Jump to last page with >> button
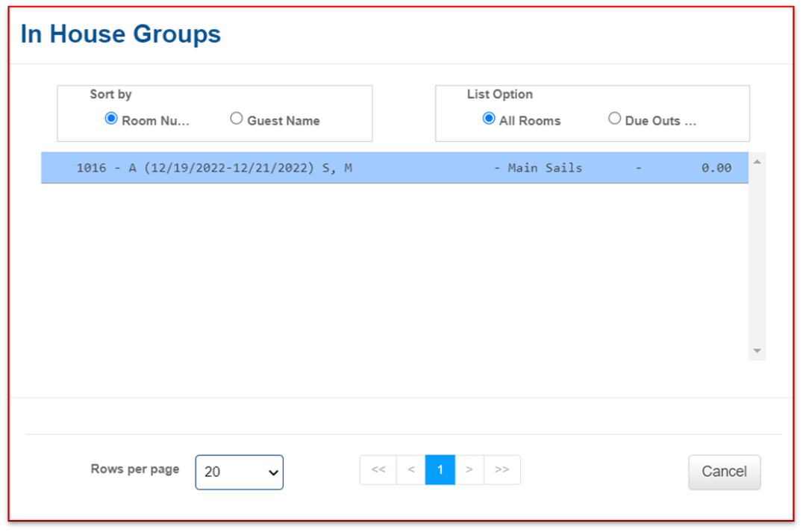The width and height of the screenshot is (803, 532). point(502,470)
